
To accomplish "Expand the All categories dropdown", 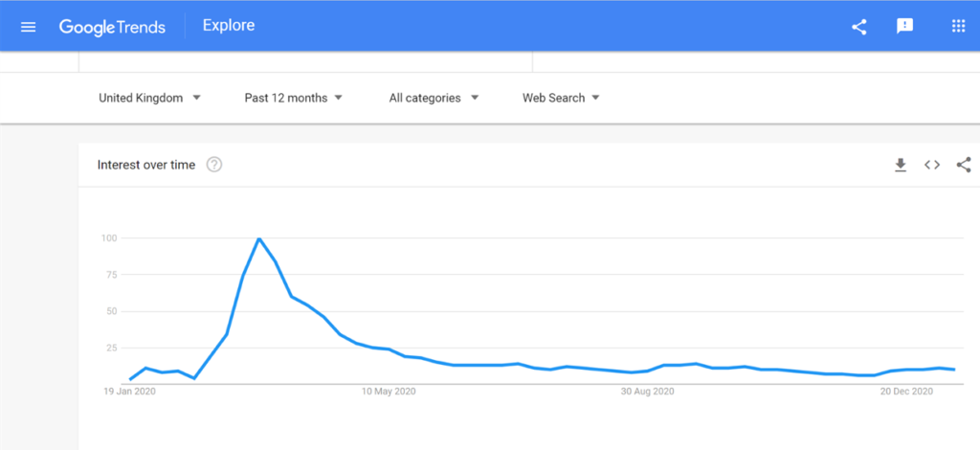I will click(x=434, y=98).
